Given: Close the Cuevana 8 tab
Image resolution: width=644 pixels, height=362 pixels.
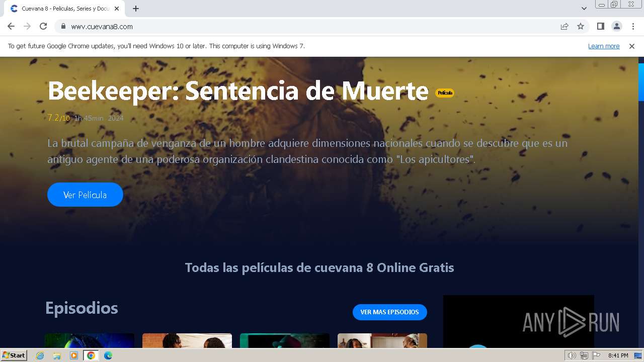Looking at the screenshot, I should 117,9.
